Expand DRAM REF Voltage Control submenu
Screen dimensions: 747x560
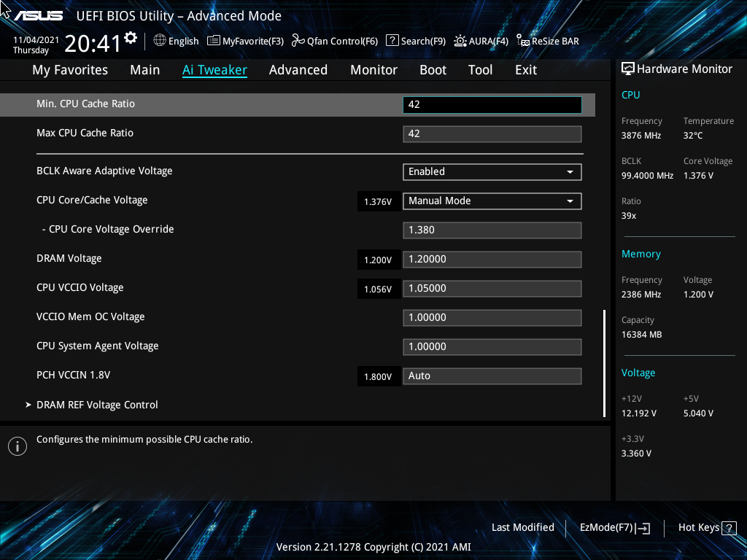pyautogui.click(x=97, y=405)
